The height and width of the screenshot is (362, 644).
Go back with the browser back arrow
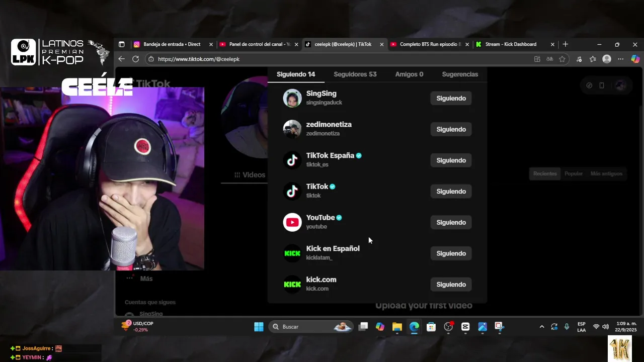[121, 59]
